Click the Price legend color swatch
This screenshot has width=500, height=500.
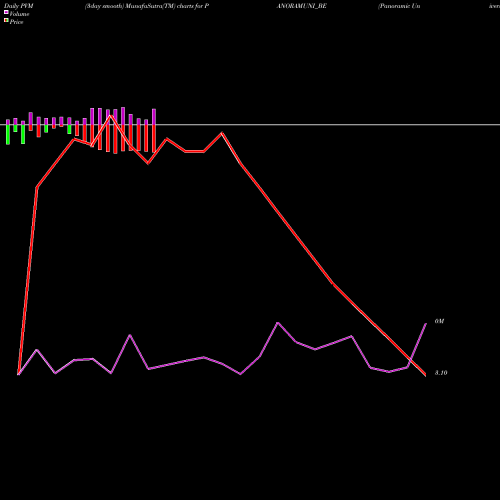pyautogui.click(x=6, y=20)
